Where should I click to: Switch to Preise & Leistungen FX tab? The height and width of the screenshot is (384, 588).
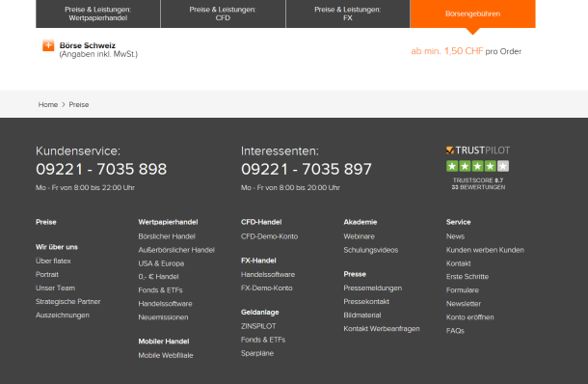point(348,14)
